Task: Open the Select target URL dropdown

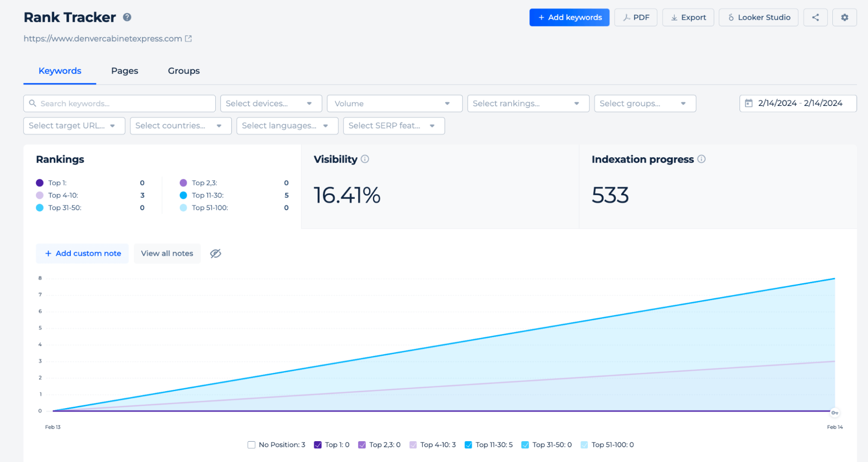Action: tap(74, 125)
